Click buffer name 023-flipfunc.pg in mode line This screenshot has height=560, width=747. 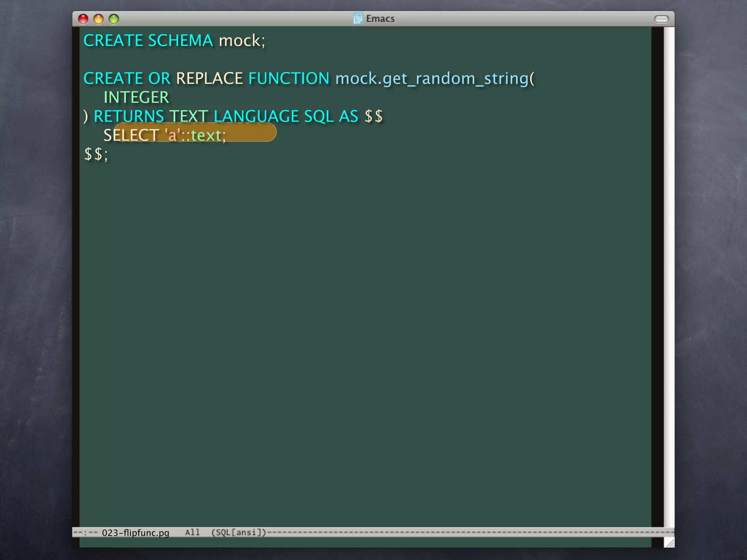135,533
